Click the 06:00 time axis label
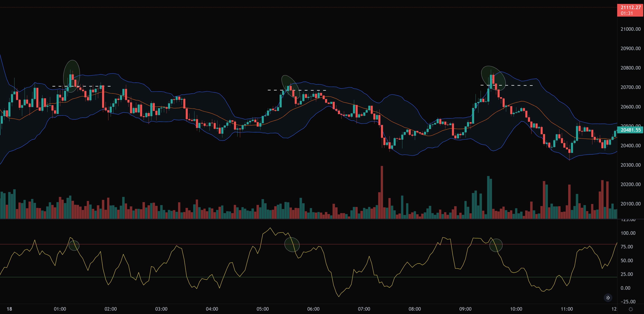 [x=313, y=309]
